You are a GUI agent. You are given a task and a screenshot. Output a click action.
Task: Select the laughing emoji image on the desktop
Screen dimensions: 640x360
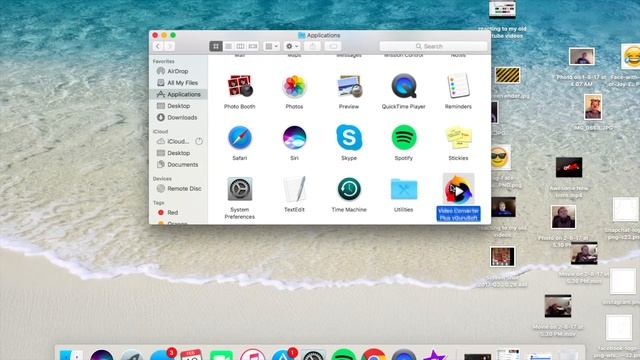coord(631,56)
